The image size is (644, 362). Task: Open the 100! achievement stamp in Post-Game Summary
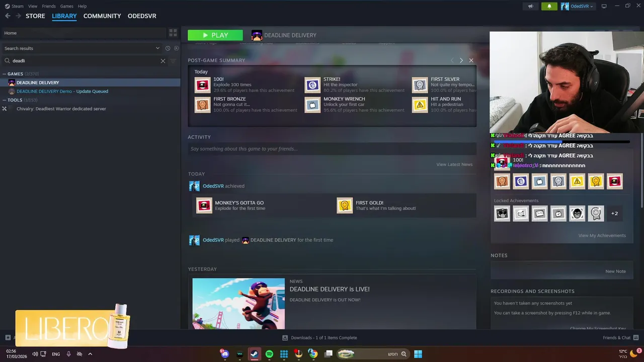pos(202,85)
